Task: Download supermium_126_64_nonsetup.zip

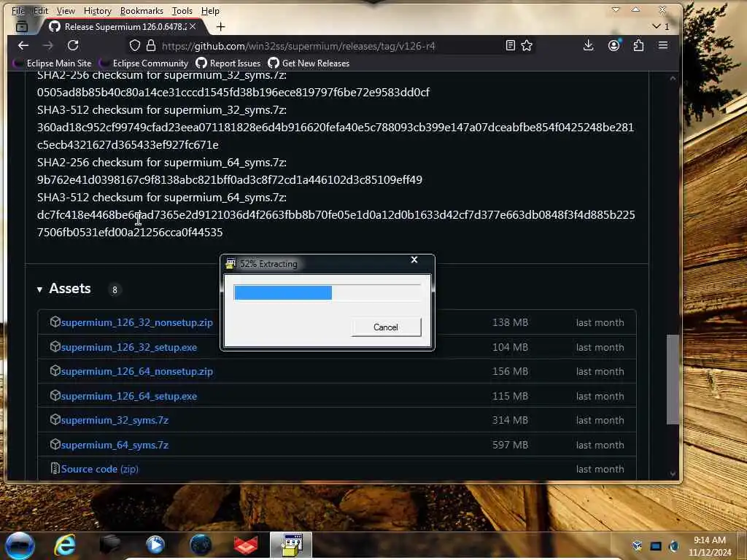Action: click(136, 371)
